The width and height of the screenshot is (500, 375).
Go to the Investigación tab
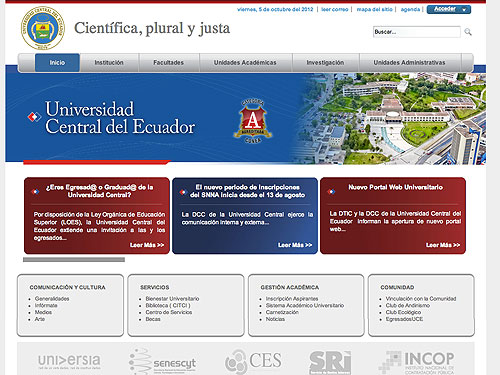tap(325, 63)
